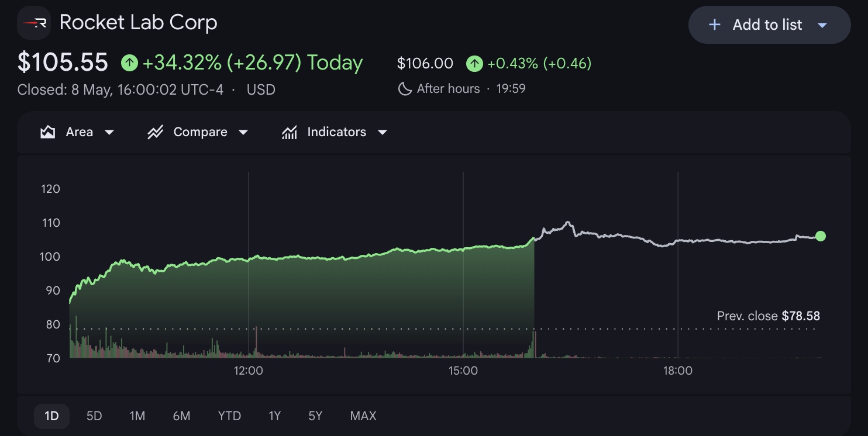
Task: Click the Prev. close $78.58 label
Action: pos(769,316)
